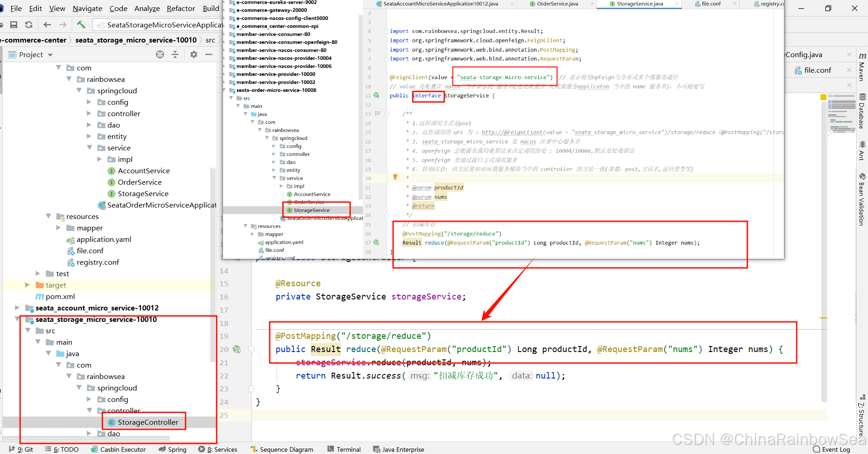
Task: Expand the test folder in Project tree
Action: click(x=38, y=273)
